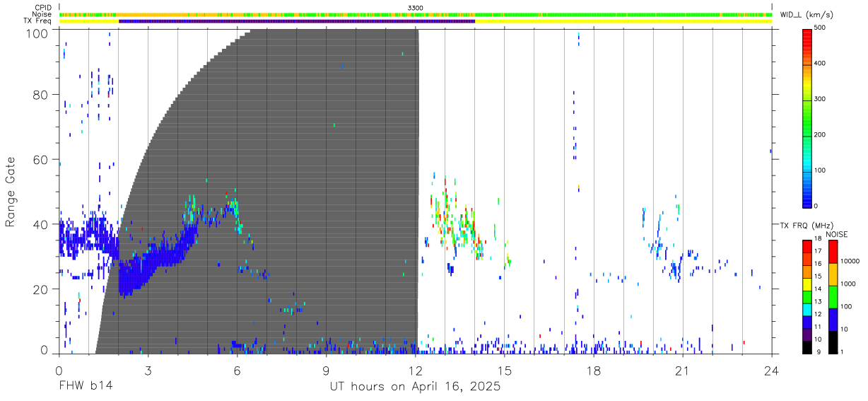868x401 pixels.
Task: Click the NOISE color scale bar
Action: [833, 296]
